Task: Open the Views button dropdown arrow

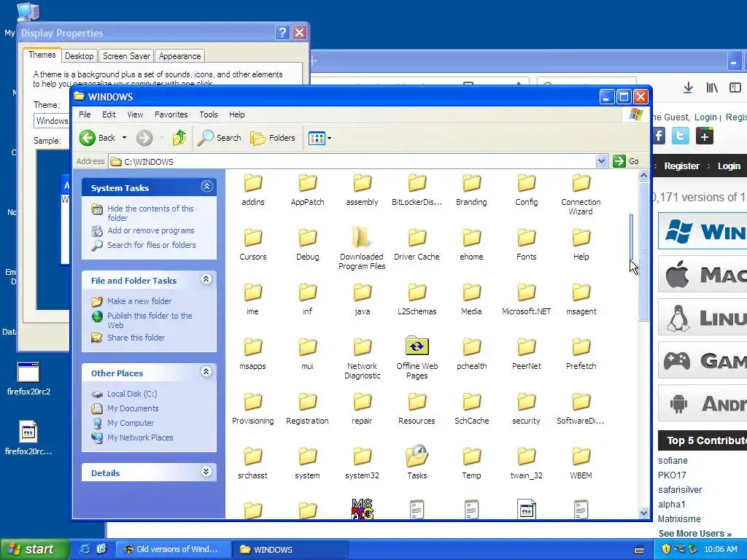Action: (329, 139)
